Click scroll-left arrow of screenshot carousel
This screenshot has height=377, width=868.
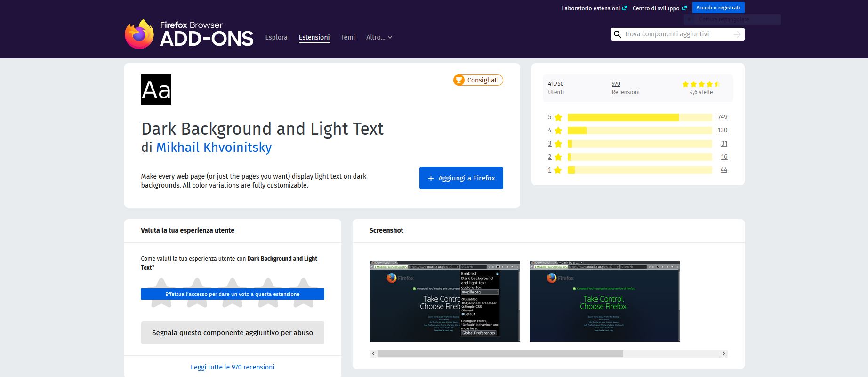tap(373, 353)
